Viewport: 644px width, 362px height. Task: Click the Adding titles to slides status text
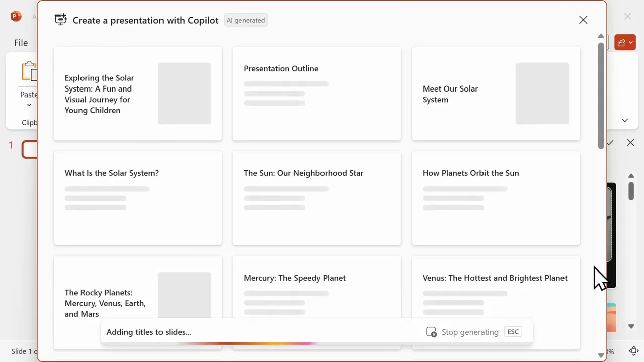click(x=149, y=332)
